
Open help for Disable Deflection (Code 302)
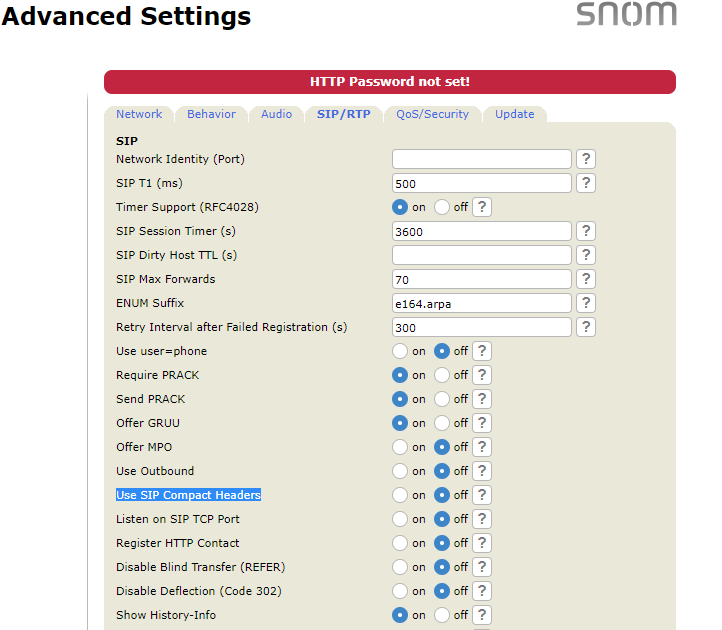pos(482,591)
